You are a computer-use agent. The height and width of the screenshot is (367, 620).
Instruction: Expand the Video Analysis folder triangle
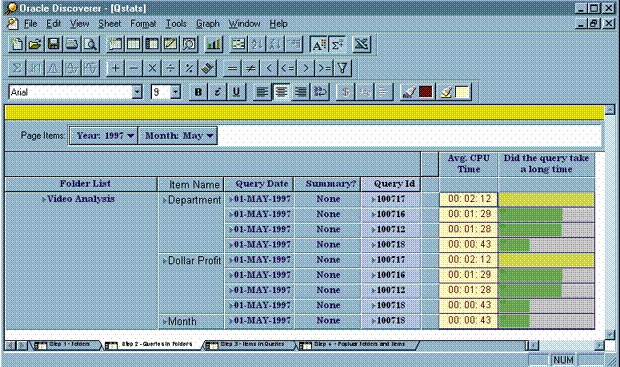pos(43,199)
